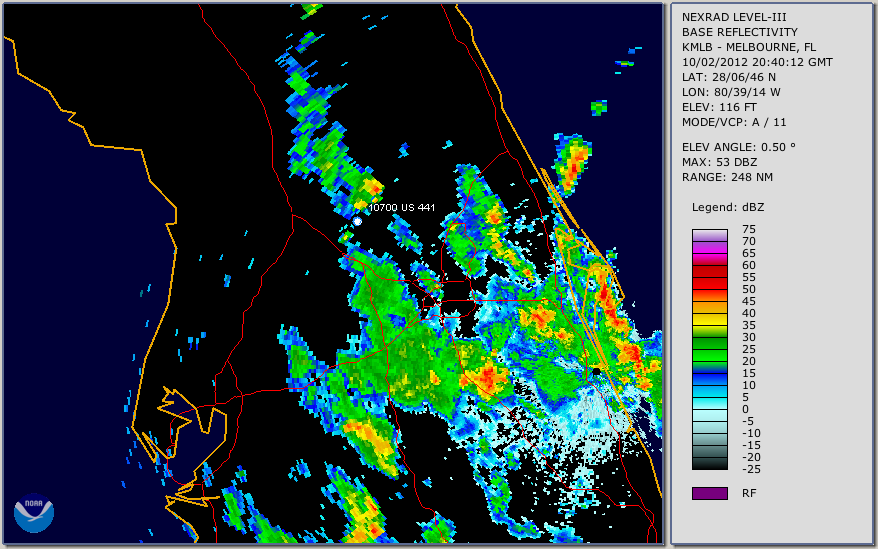Click the timestamp '10/02/2012 20:40:12 GMT'

[757, 62]
